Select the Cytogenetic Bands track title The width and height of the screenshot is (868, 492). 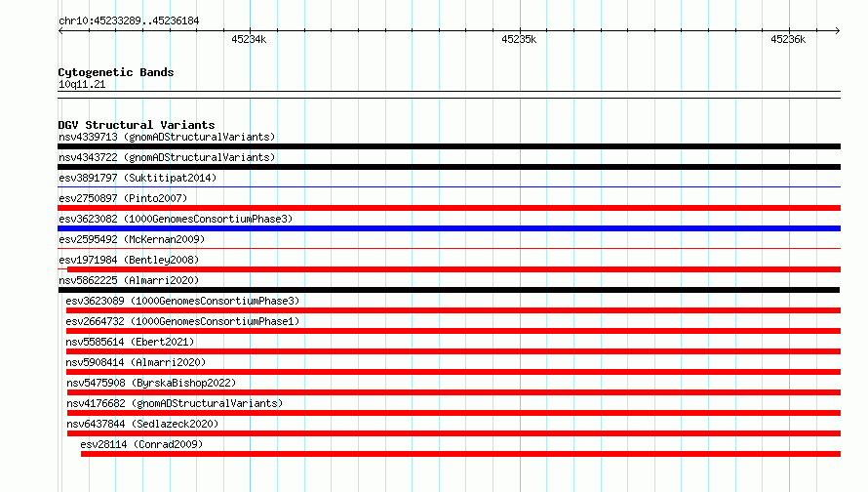pyautogui.click(x=116, y=72)
